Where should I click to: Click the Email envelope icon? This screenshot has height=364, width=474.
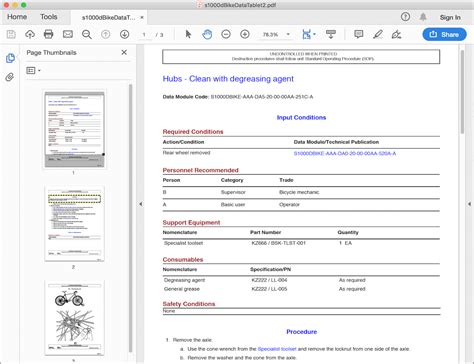point(68,34)
